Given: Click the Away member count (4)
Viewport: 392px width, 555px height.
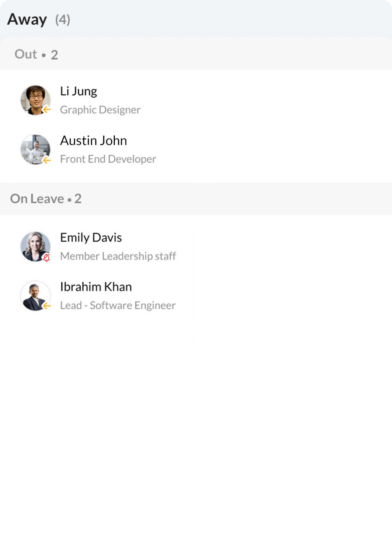Looking at the screenshot, I should pos(63,20).
